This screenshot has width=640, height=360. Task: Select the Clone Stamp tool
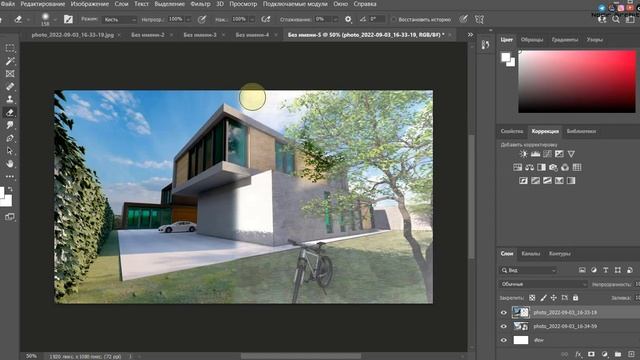coord(10,99)
